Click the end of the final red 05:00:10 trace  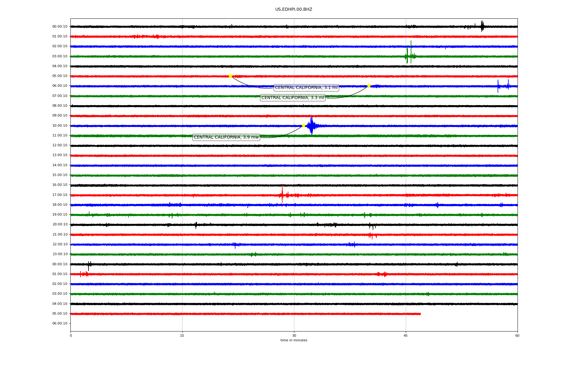point(420,314)
